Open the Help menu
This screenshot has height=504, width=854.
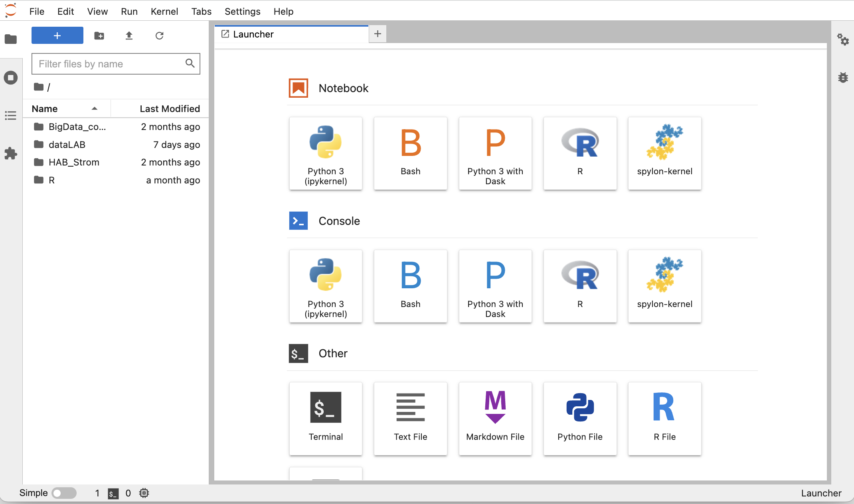[x=283, y=12]
